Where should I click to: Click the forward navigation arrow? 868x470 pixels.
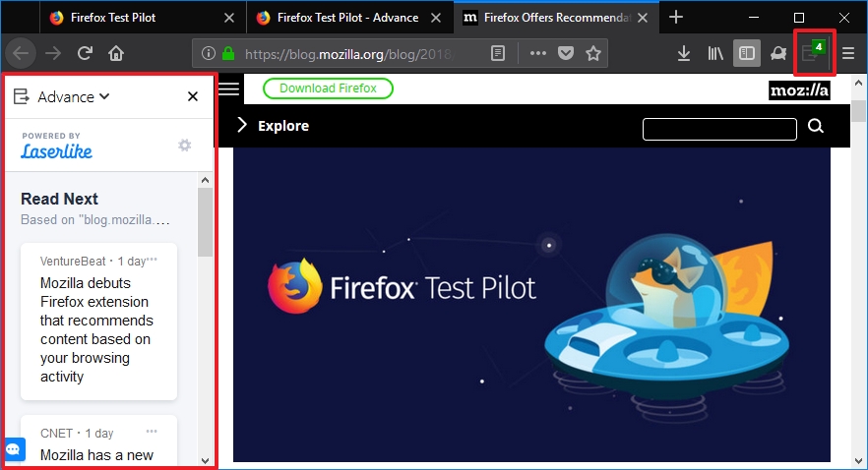click(x=53, y=54)
